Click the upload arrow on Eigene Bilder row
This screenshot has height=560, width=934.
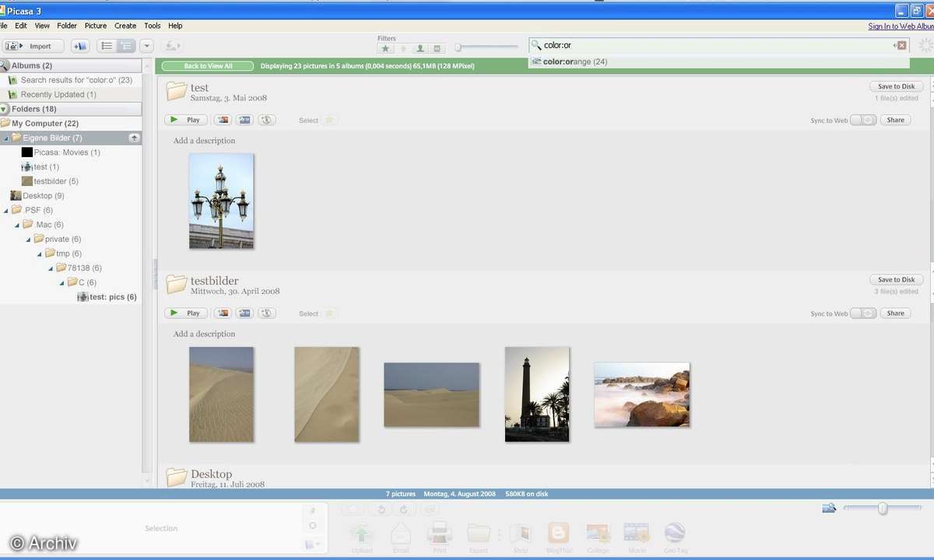(x=134, y=138)
